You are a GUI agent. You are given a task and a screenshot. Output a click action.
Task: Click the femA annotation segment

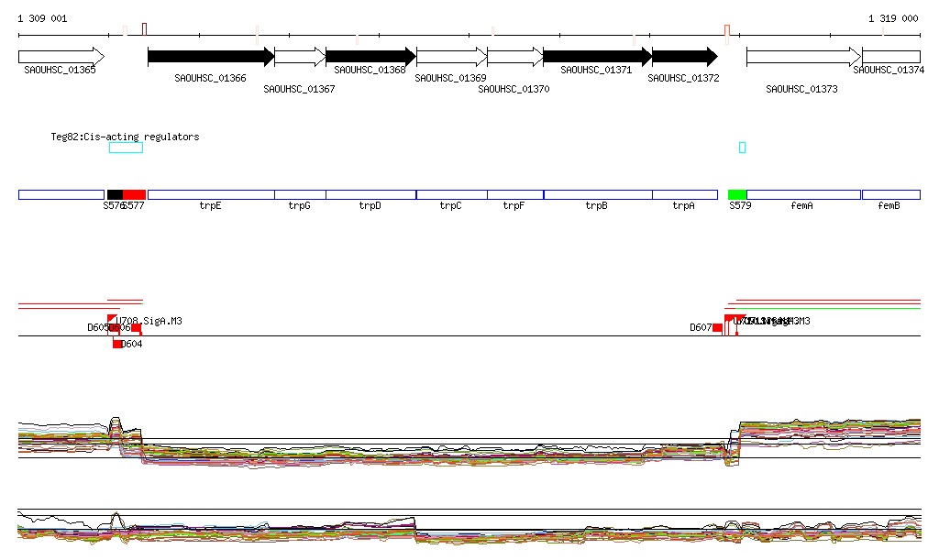click(x=803, y=194)
